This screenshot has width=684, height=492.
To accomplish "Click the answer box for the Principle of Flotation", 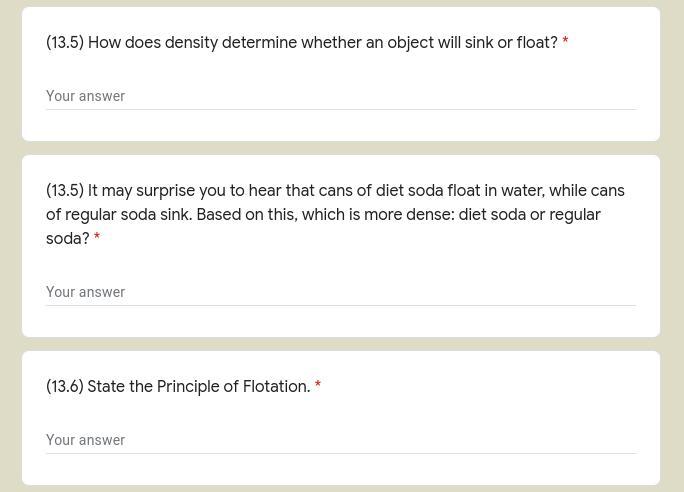I will click(340, 440).
